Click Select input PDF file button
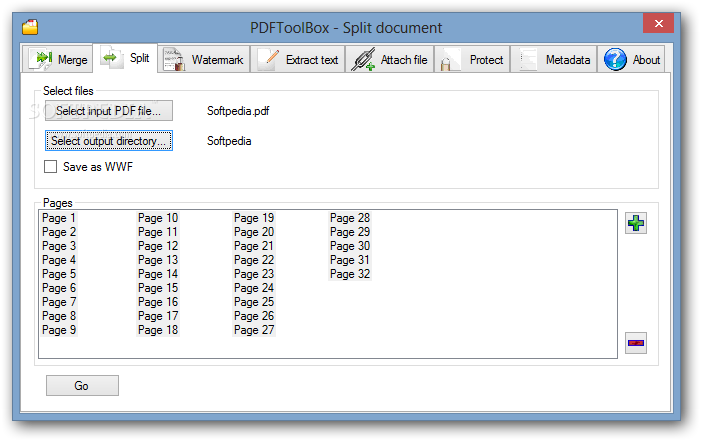This screenshot has height=441, width=701. (x=109, y=110)
